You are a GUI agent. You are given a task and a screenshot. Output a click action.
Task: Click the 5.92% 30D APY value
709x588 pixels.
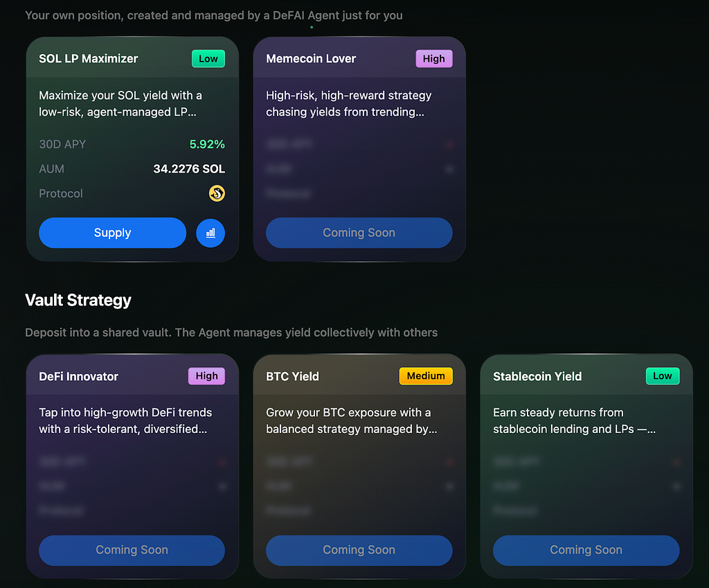point(207,144)
